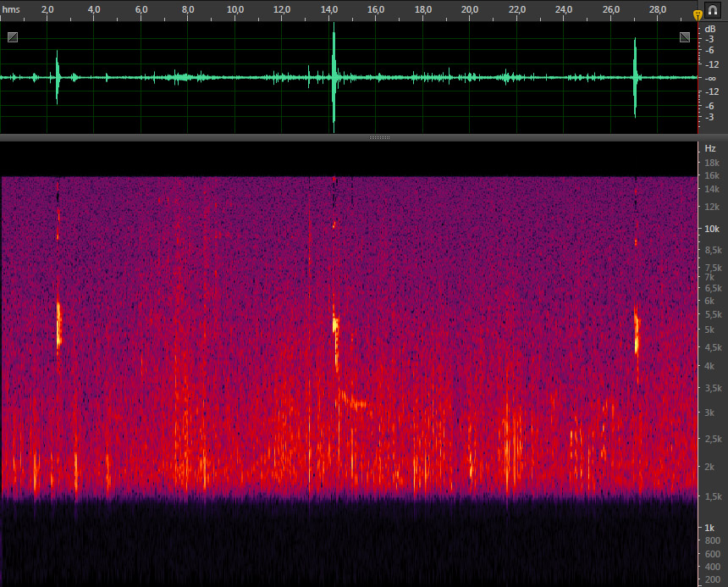Click the 4,0 mark on time ruler

click(x=94, y=9)
